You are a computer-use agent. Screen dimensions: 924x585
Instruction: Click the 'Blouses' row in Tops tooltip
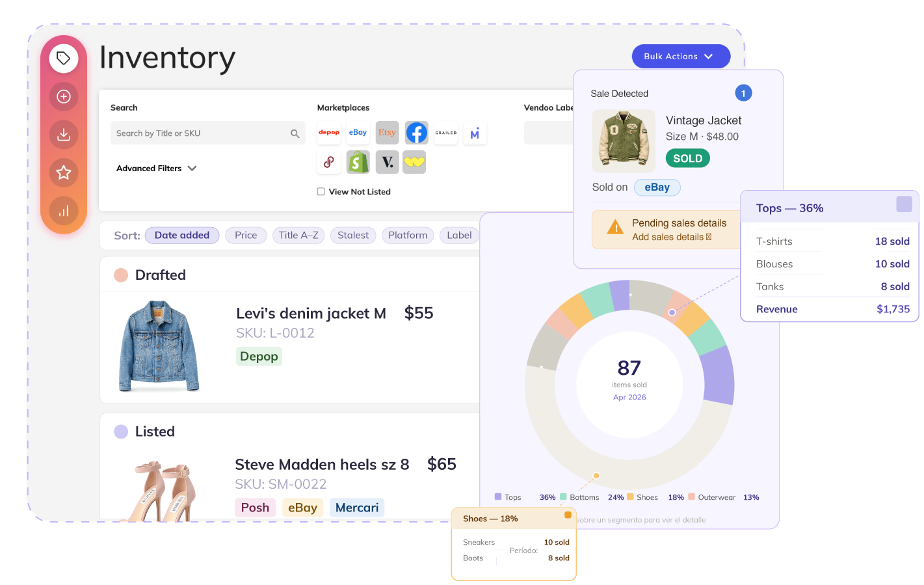[832, 264]
